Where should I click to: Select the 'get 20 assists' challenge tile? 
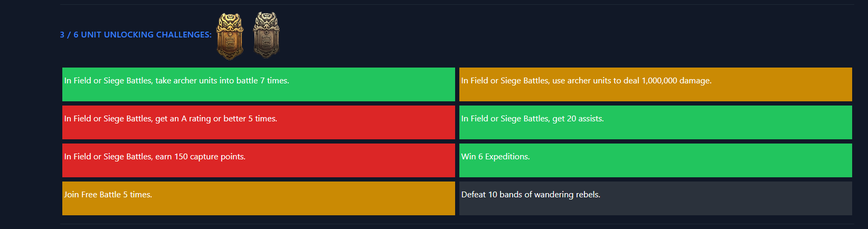(x=656, y=122)
